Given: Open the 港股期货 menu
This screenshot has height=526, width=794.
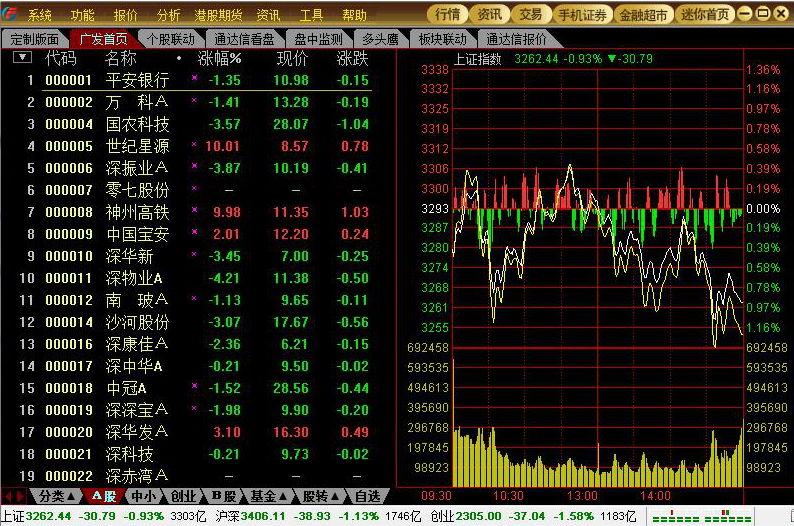Looking at the screenshot, I should (x=218, y=15).
